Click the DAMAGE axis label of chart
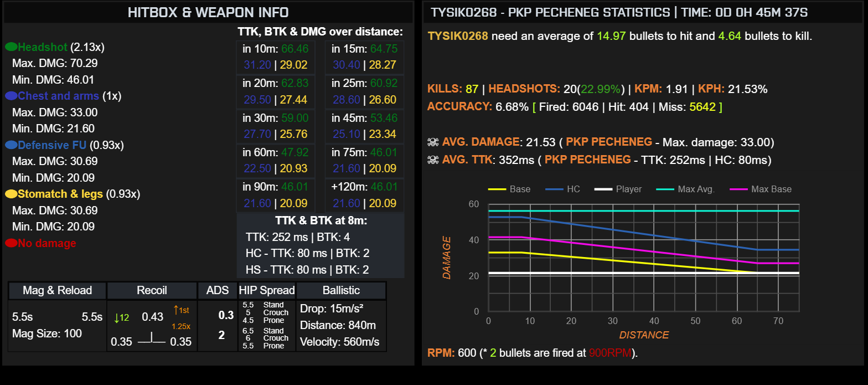This screenshot has height=385, width=868. (x=447, y=258)
